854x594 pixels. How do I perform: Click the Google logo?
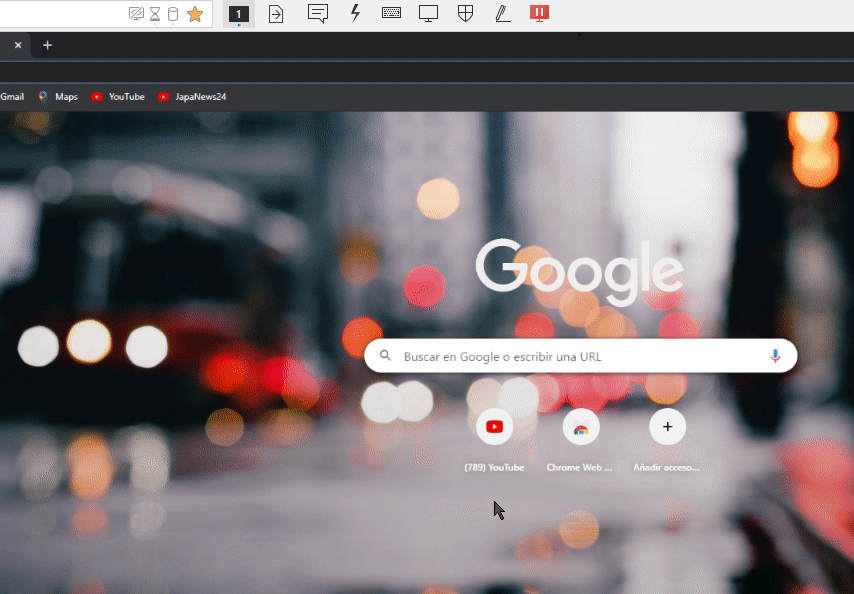tap(580, 272)
